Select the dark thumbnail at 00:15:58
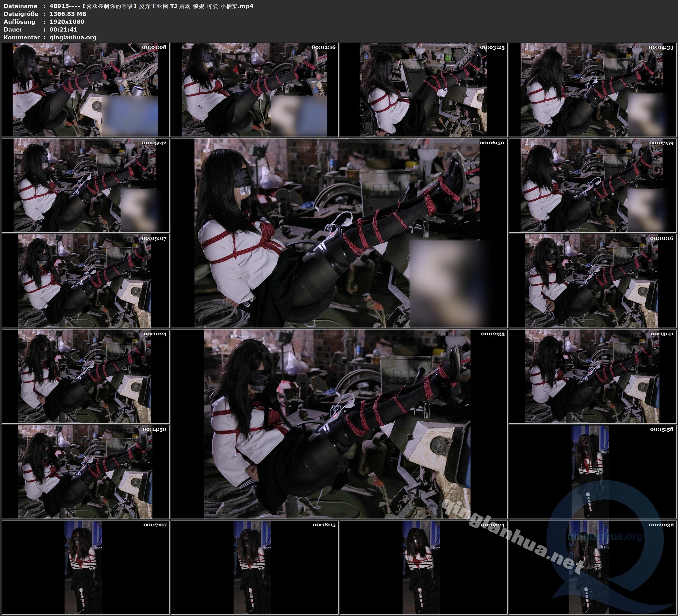This screenshot has width=678, height=616. pyautogui.click(x=593, y=472)
